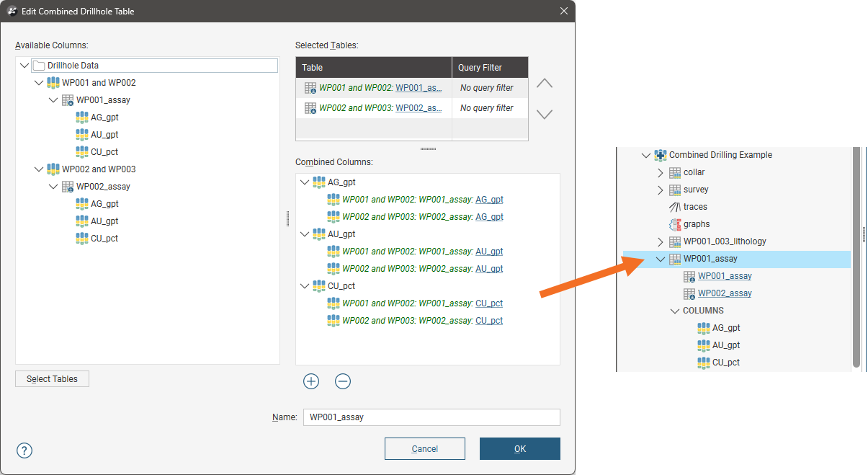Click the Combined Drilling Example icon in project tree
This screenshot has width=868, height=475.
click(x=661, y=155)
